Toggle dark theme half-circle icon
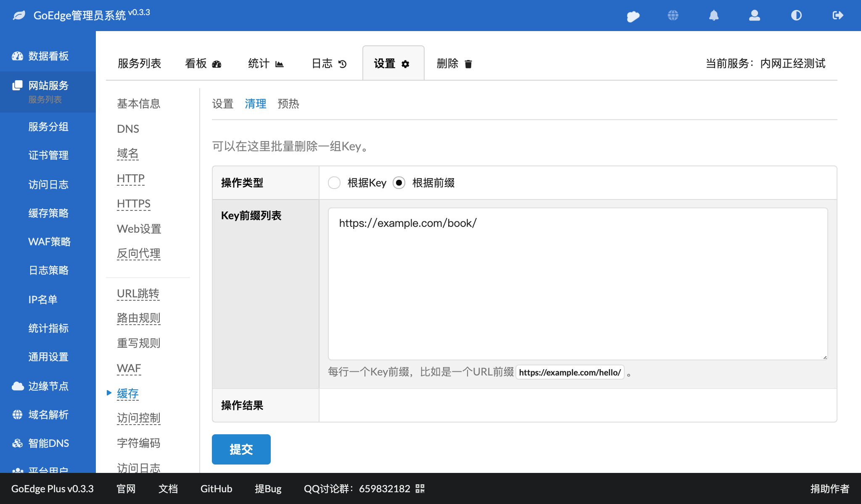Screen dimensions: 861x504 [x=796, y=16]
